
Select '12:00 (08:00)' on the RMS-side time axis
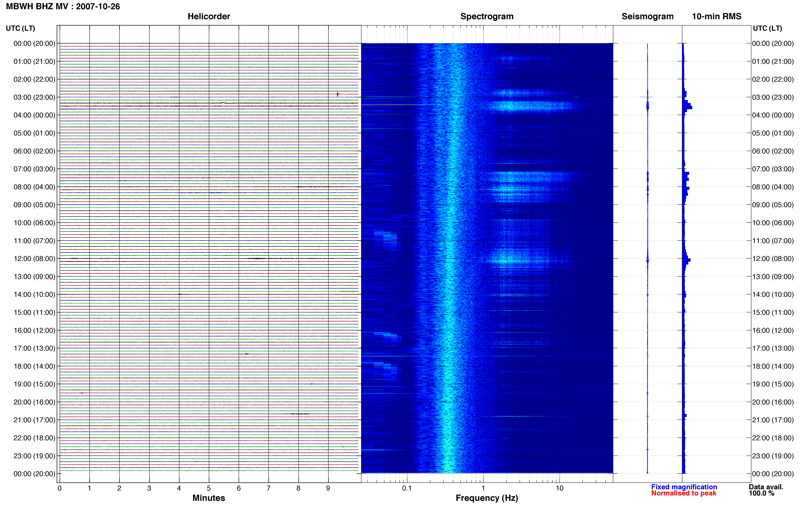(773, 259)
